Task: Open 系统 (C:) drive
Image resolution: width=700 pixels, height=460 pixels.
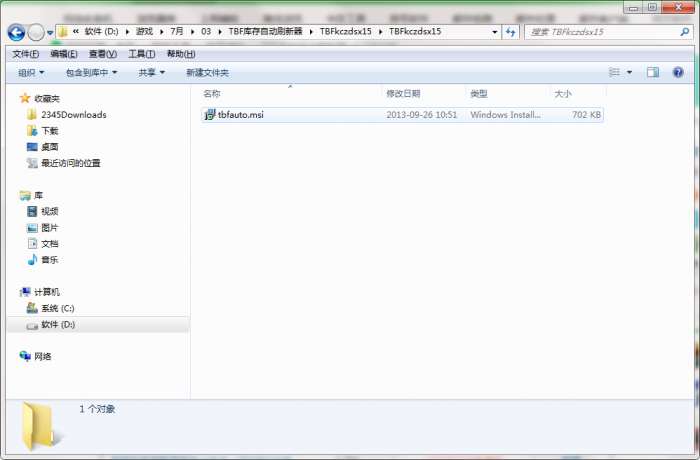Action: (x=58, y=308)
